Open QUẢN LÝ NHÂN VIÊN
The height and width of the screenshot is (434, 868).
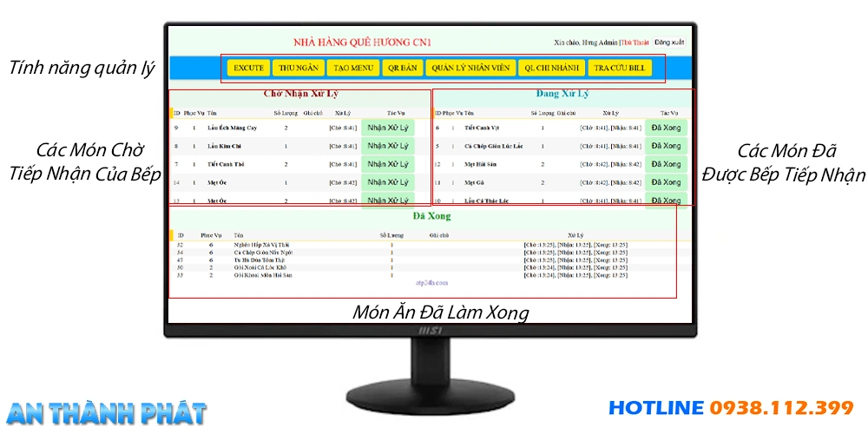tap(470, 68)
